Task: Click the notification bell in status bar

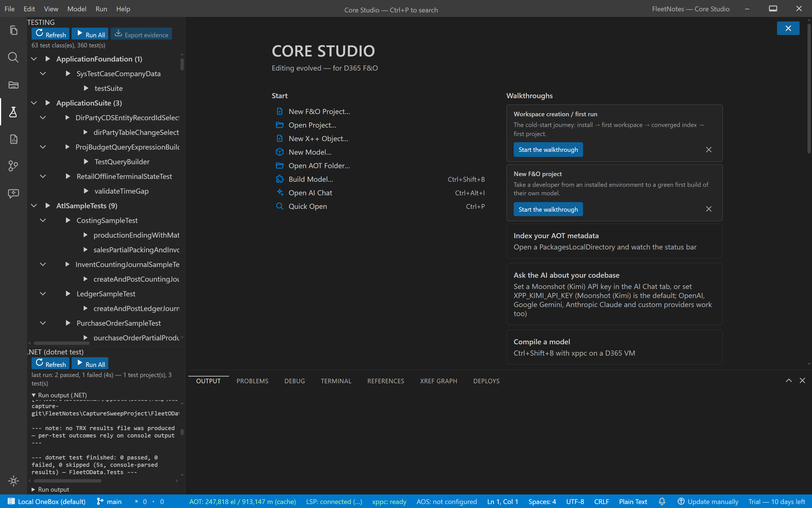Action: (x=662, y=501)
